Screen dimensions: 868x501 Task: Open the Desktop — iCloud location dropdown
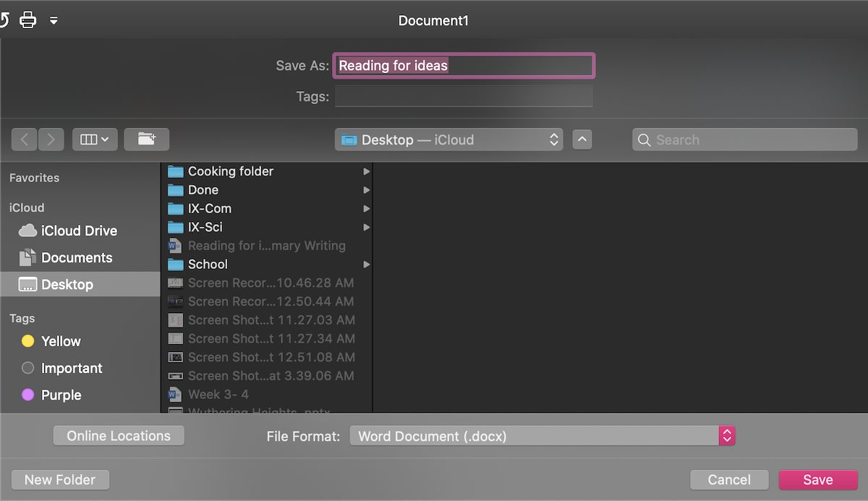click(x=448, y=140)
